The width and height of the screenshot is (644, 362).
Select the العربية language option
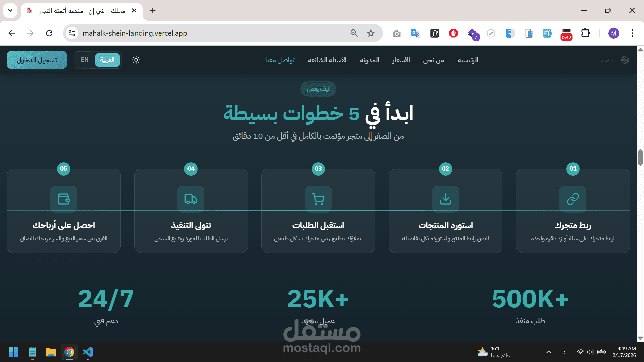pyautogui.click(x=107, y=60)
